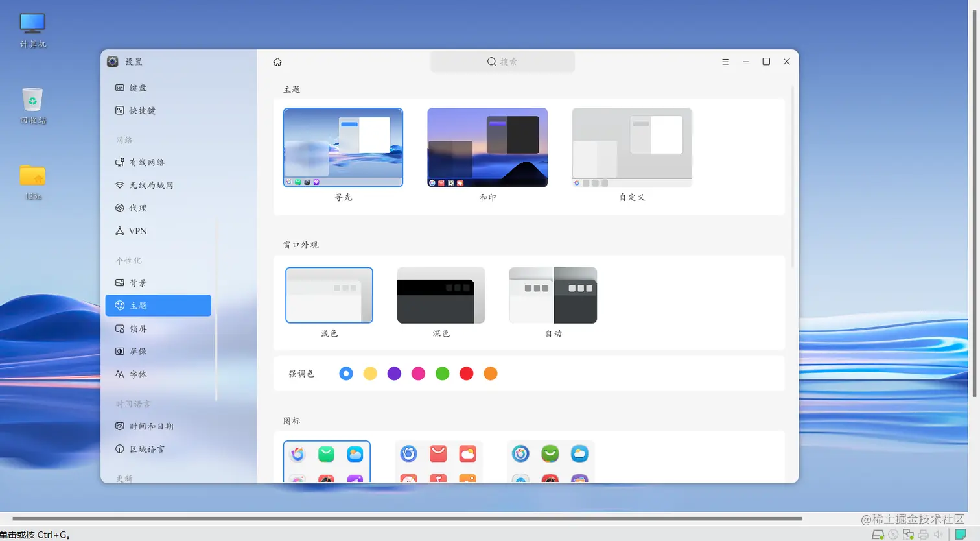Open the 字体 font settings
This screenshot has width=980, height=541.
158,374
